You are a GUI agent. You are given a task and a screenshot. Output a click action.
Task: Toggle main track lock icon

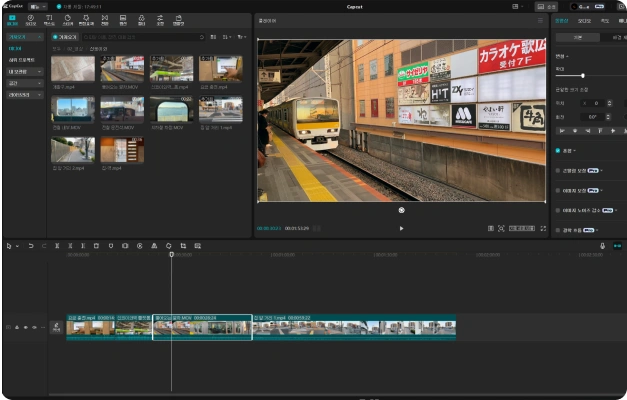17,327
